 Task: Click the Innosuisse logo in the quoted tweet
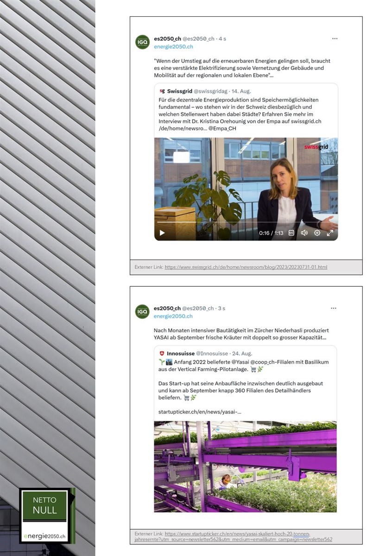click(162, 354)
